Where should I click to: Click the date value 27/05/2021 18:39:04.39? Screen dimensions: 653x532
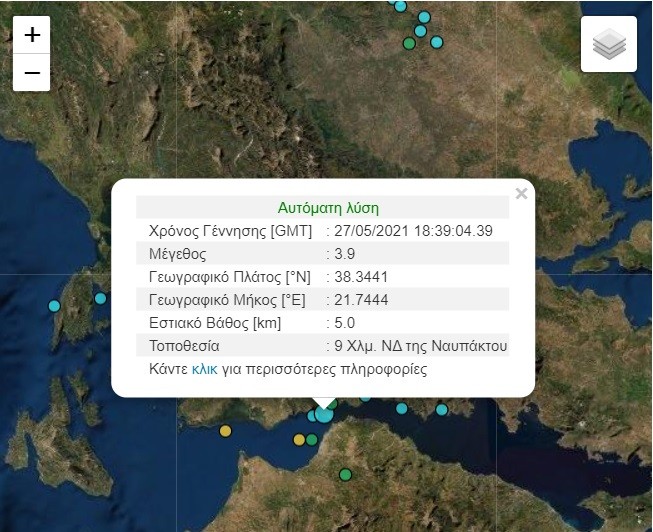click(413, 231)
